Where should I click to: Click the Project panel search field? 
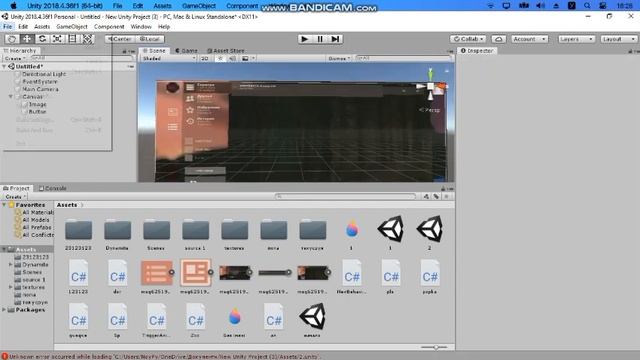pyautogui.click(x=345, y=196)
